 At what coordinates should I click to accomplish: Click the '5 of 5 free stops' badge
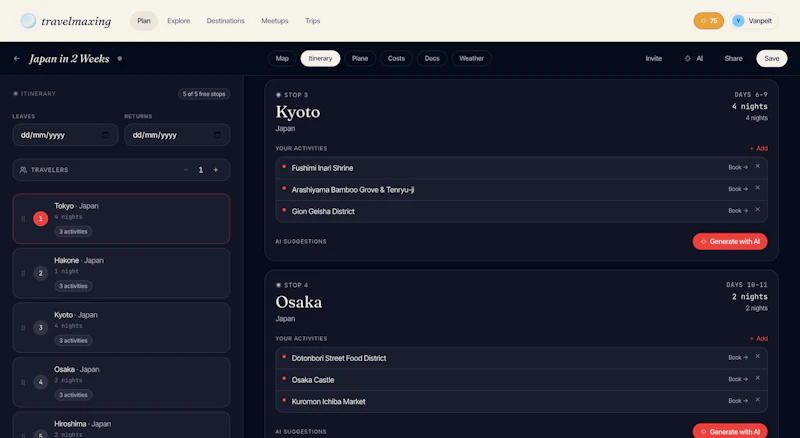(x=204, y=94)
